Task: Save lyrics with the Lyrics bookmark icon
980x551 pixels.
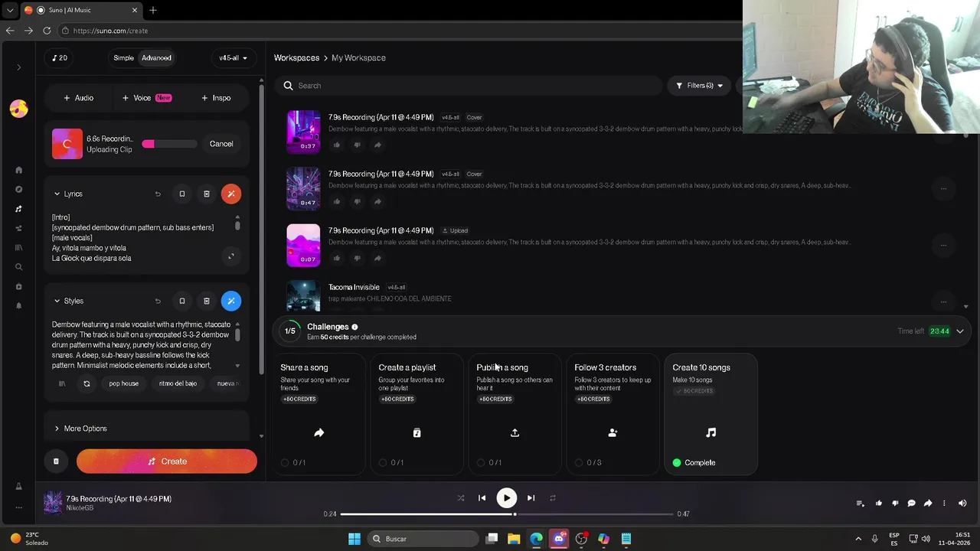Action: pos(182,194)
